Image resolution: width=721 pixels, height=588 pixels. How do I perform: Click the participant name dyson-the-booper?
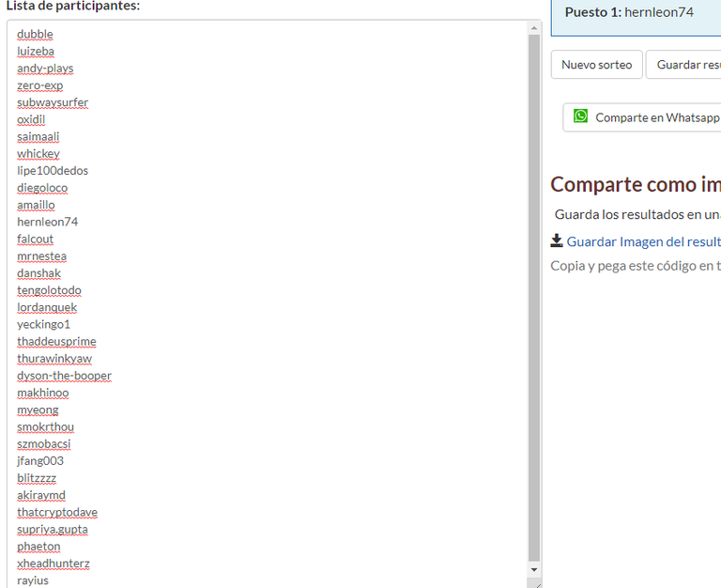tap(65, 376)
